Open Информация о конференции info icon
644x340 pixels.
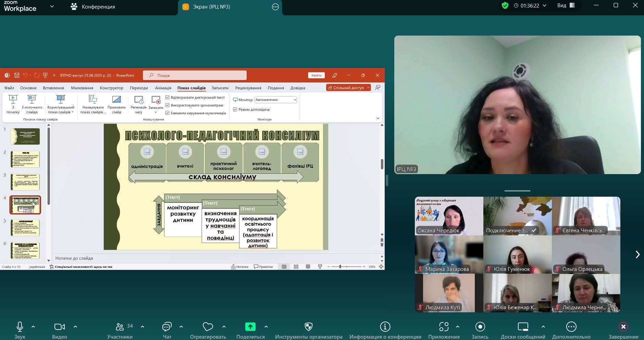tap(385, 327)
